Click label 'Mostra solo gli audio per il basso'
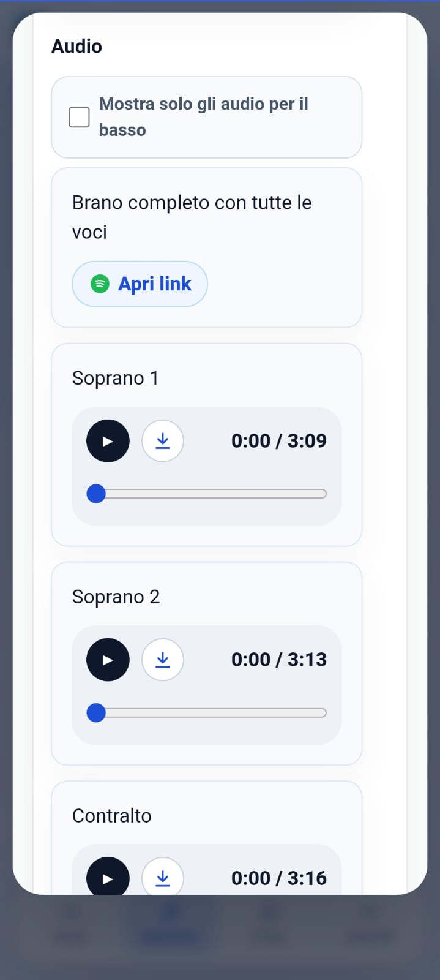 tap(203, 117)
